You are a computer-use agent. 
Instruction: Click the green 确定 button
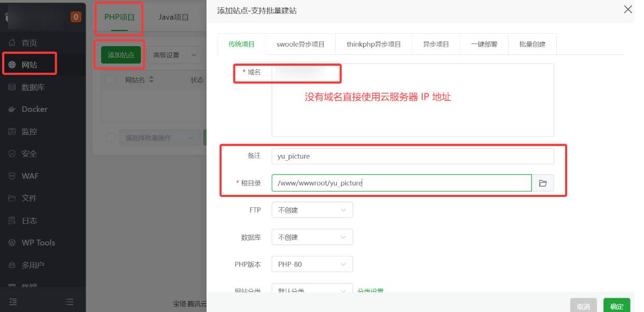point(617,306)
